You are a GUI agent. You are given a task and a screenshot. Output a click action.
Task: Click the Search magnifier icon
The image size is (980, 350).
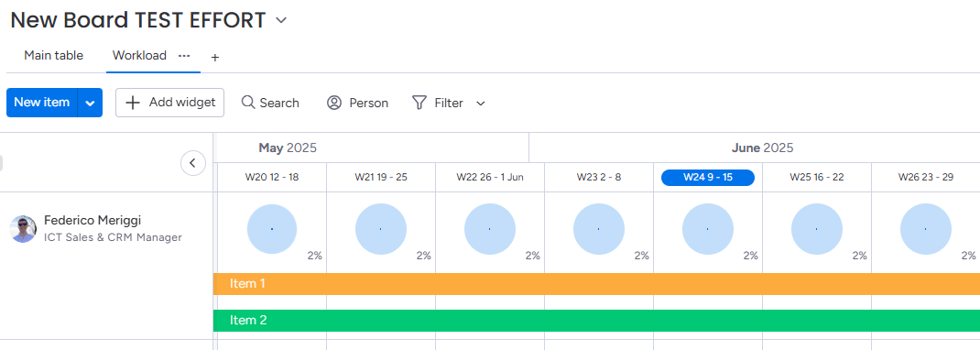(248, 103)
